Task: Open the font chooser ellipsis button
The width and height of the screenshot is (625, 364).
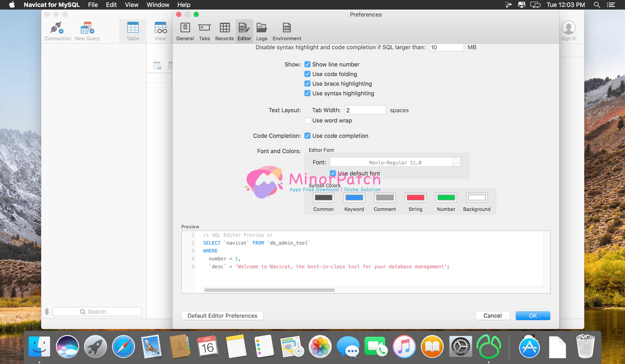Action: pyautogui.click(x=457, y=162)
